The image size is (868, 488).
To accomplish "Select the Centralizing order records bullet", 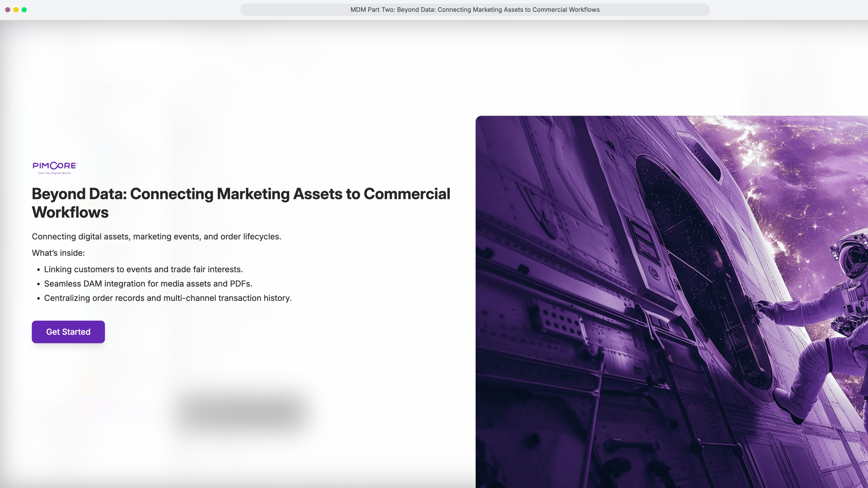I will (x=167, y=298).
